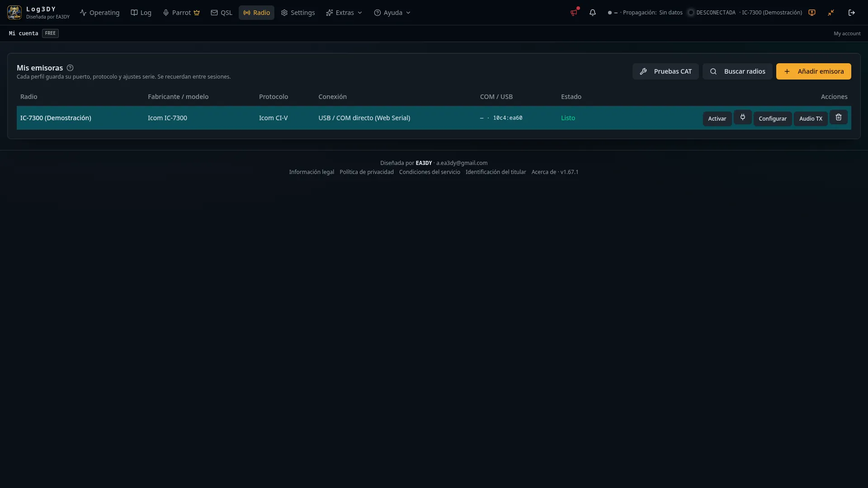Click the My account link
868x488 pixels.
tap(847, 33)
